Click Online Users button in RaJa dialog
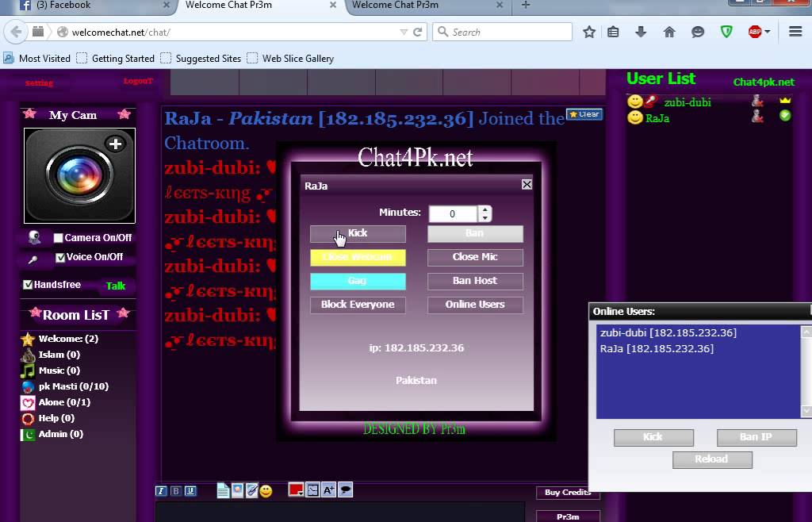The width and height of the screenshot is (812, 522). click(475, 305)
